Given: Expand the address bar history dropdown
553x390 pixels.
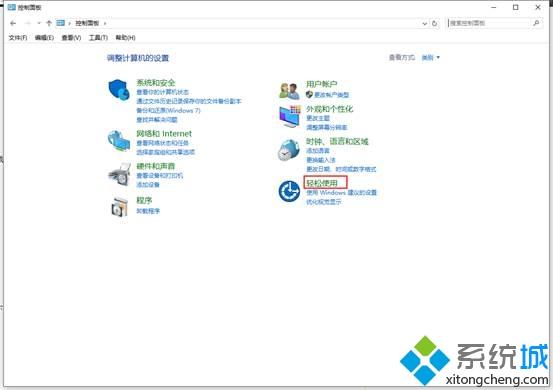Looking at the screenshot, I should point(425,23).
